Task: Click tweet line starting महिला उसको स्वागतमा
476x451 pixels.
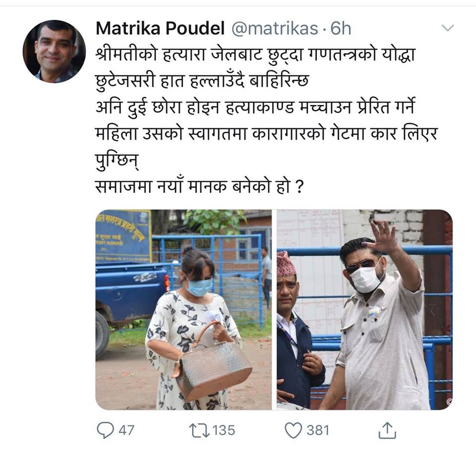Action: (x=266, y=133)
